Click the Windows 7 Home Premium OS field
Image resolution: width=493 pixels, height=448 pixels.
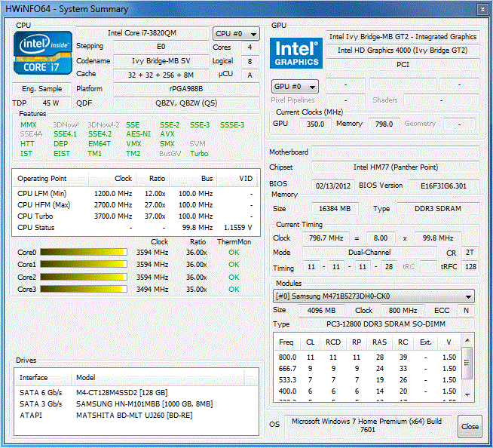click(x=368, y=425)
